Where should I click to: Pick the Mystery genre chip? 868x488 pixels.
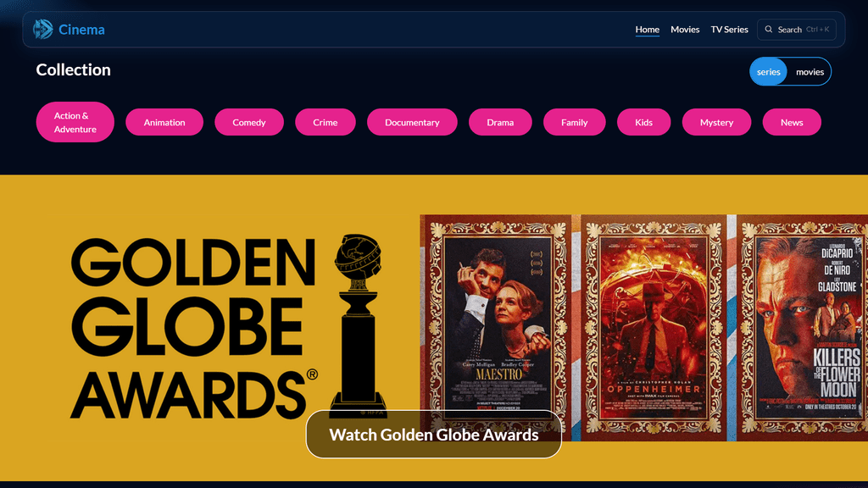[716, 122]
